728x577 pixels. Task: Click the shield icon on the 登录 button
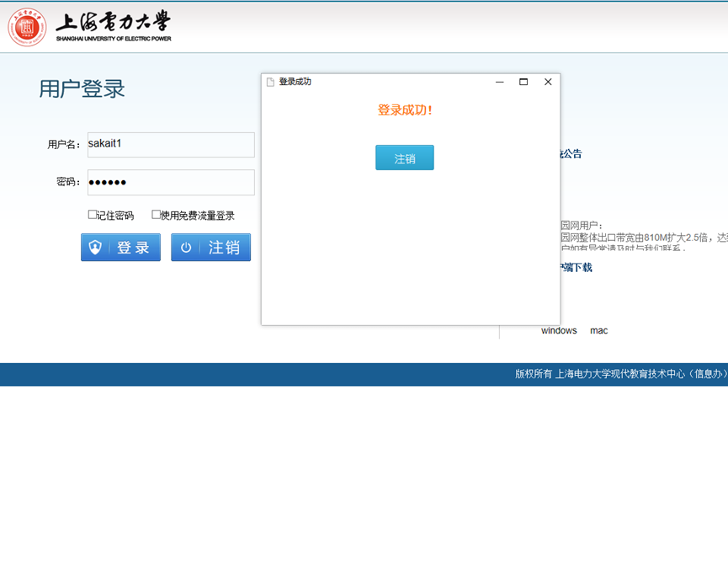click(95, 248)
